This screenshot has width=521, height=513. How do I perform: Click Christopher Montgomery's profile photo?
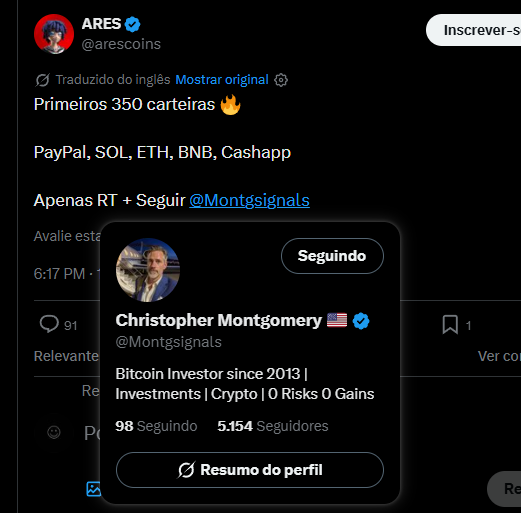click(148, 270)
